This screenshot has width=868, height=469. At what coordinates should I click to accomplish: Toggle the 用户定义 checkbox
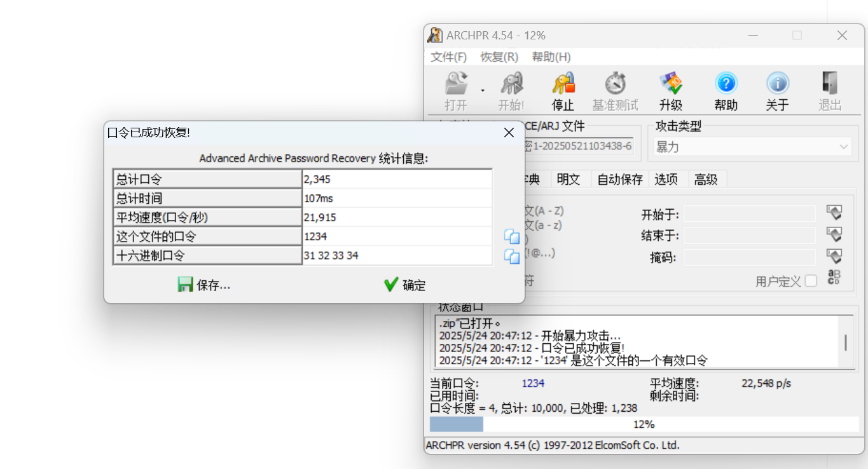811,281
